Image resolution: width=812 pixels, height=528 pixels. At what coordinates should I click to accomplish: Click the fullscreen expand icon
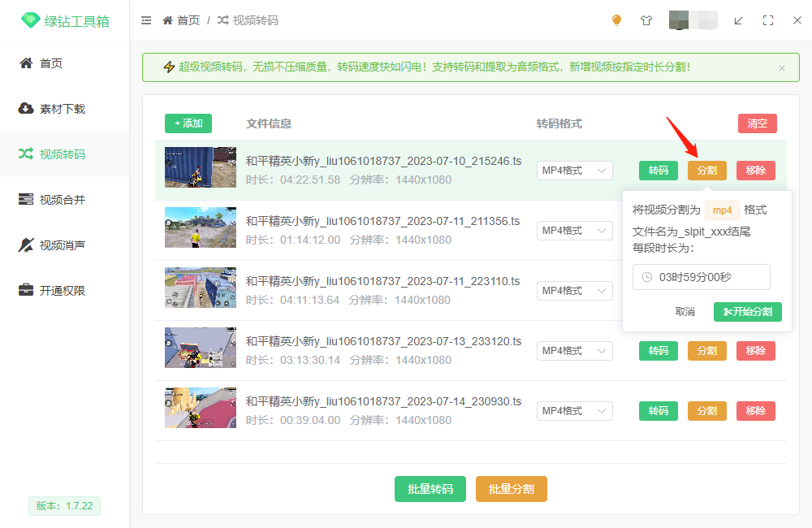coord(768,20)
